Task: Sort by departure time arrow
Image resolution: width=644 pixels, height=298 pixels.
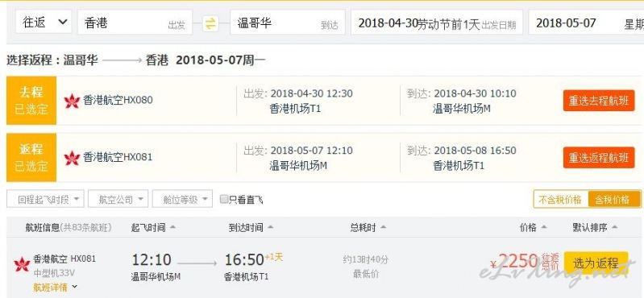Action: click(x=173, y=227)
